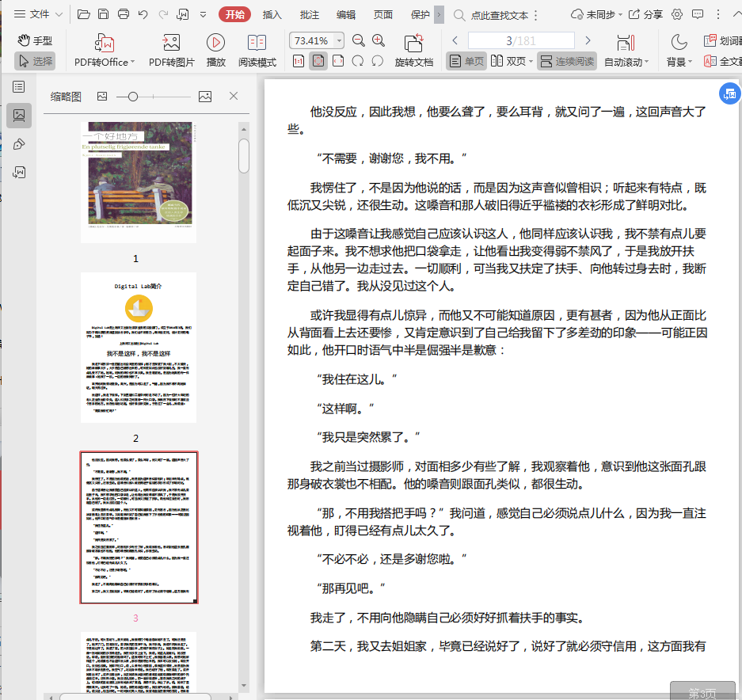The height and width of the screenshot is (700, 742).
Task: Click the PDF转图片 icon
Action: (x=171, y=44)
